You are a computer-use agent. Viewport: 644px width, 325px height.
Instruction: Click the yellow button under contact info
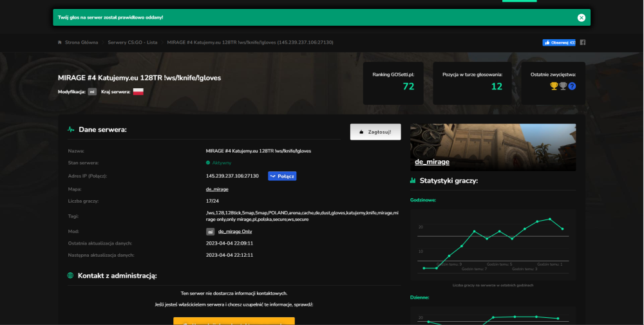(234, 321)
